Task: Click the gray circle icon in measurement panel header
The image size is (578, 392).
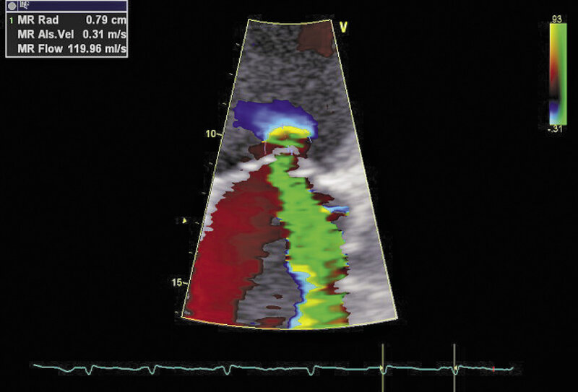Action: [x=12, y=6]
